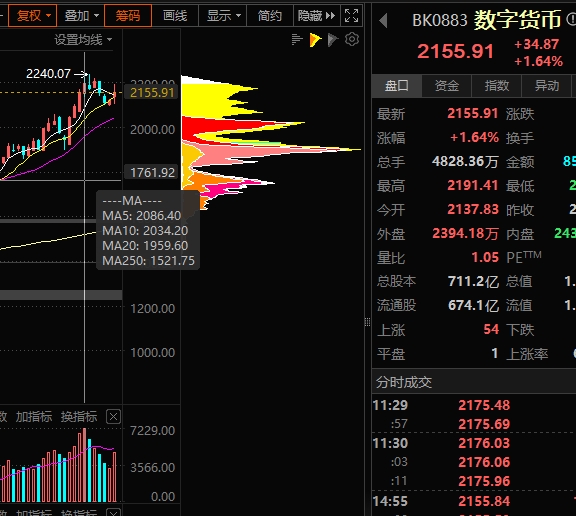The image size is (576, 516).
Task: Switch to the 异动 tab
Action: 546,86
